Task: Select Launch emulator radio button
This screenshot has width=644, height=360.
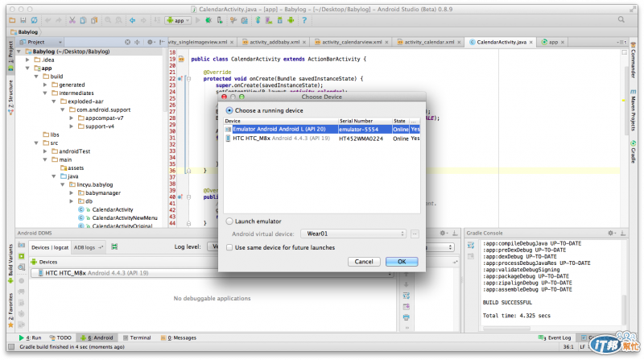Action: (x=229, y=221)
